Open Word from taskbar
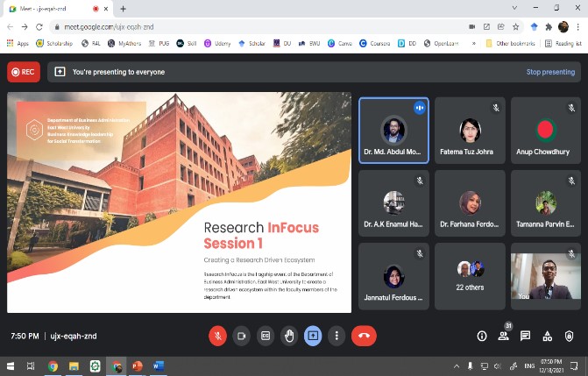The image size is (588, 376). 159,365
